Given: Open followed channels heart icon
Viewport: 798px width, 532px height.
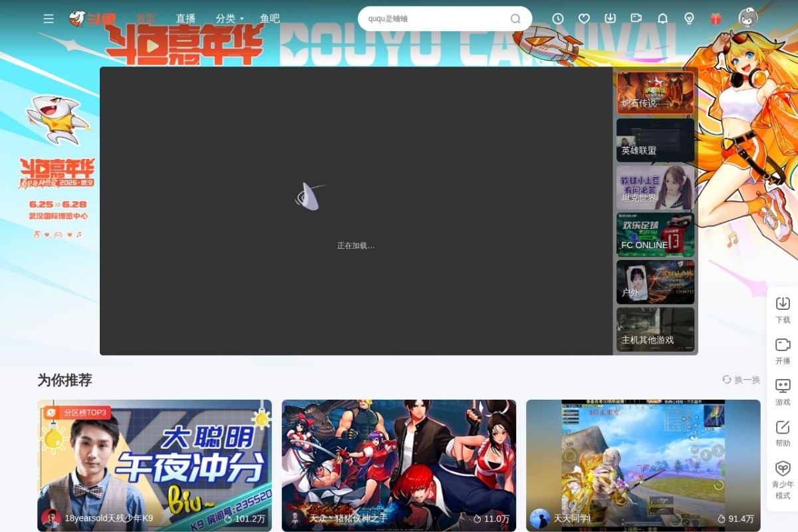Looking at the screenshot, I should pos(584,19).
